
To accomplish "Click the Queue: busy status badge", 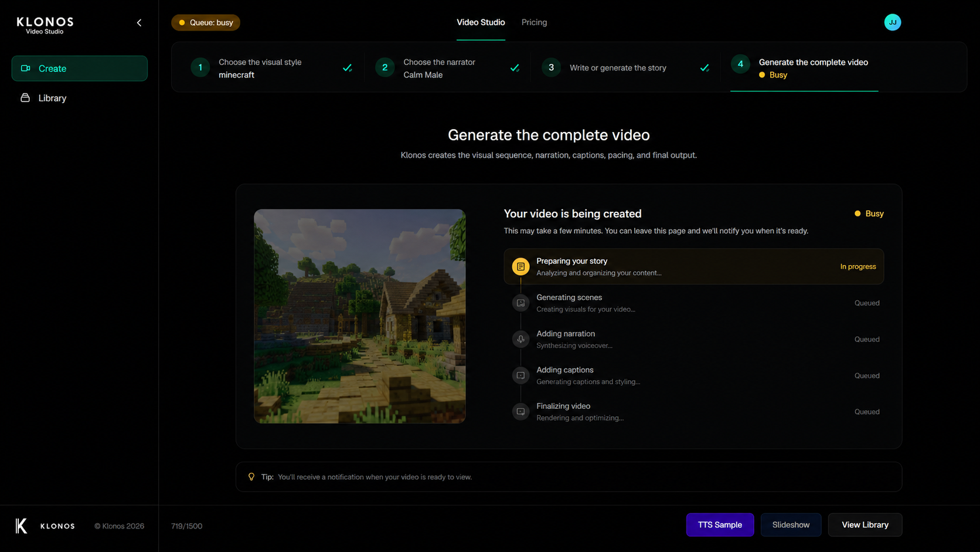I will coord(206,22).
